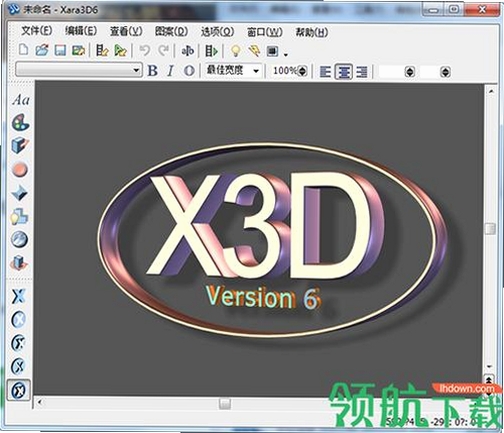Open Shadow options with the bulb-and-shape icon

click(19, 216)
